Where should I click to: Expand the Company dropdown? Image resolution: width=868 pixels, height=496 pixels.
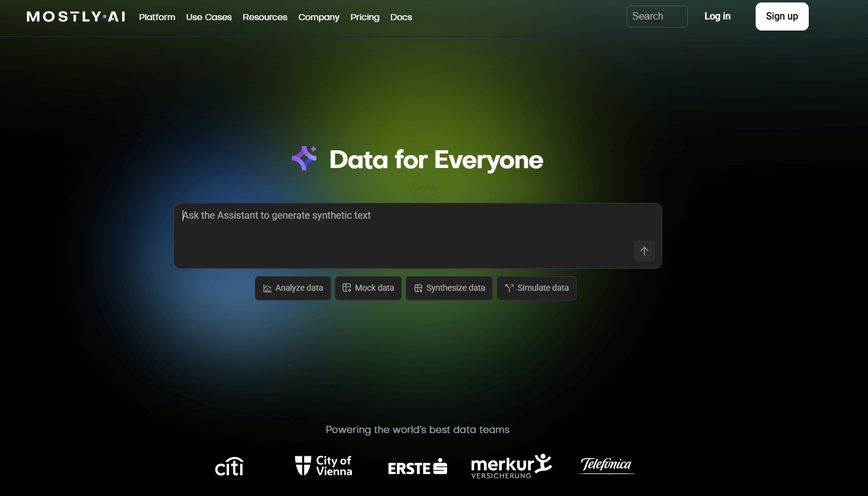318,17
